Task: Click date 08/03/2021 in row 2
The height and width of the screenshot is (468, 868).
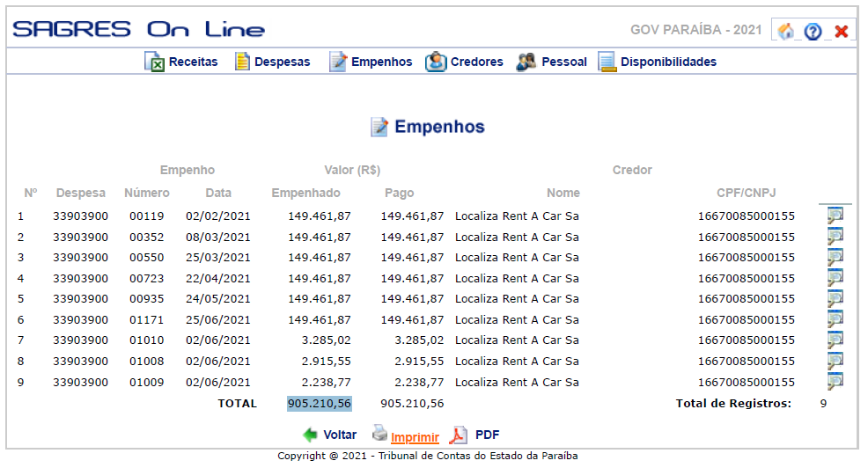Action: (218, 238)
